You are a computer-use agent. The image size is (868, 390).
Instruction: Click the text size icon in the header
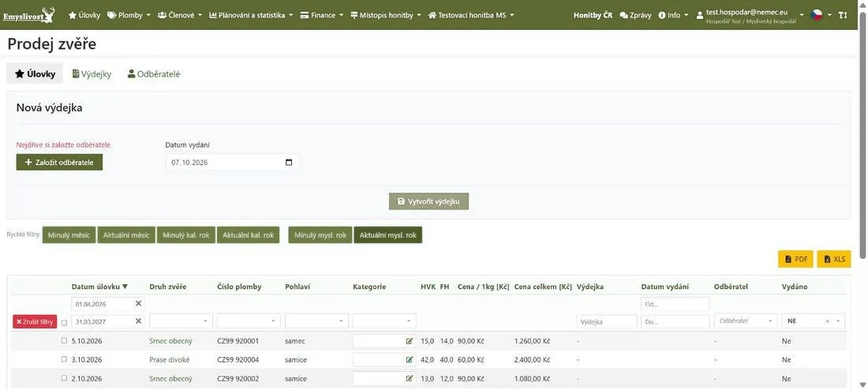click(843, 15)
